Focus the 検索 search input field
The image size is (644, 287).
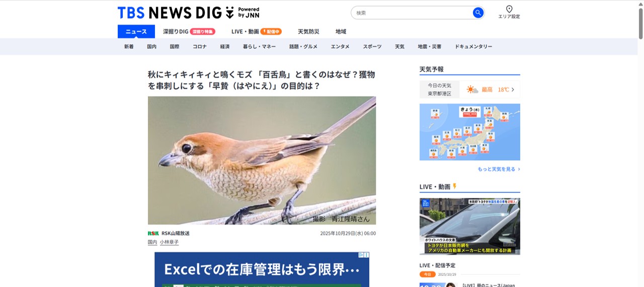pyautogui.click(x=413, y=13)
